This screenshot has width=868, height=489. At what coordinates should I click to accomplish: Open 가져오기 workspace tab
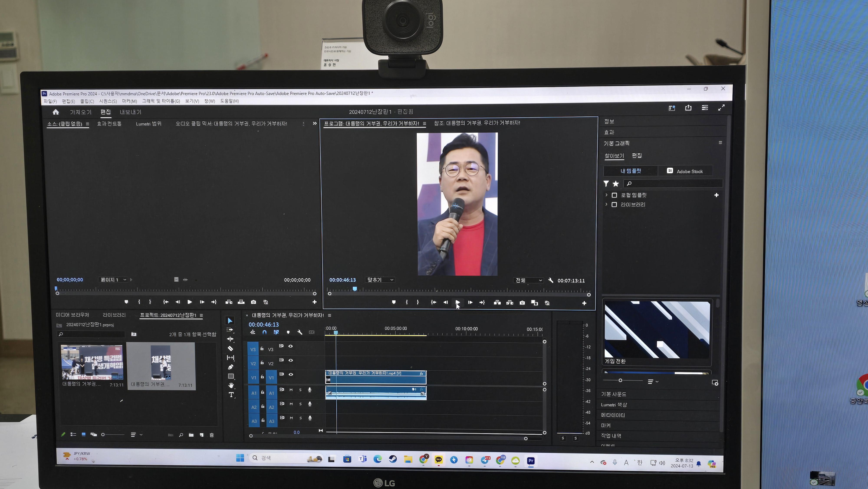coord(81,112)
